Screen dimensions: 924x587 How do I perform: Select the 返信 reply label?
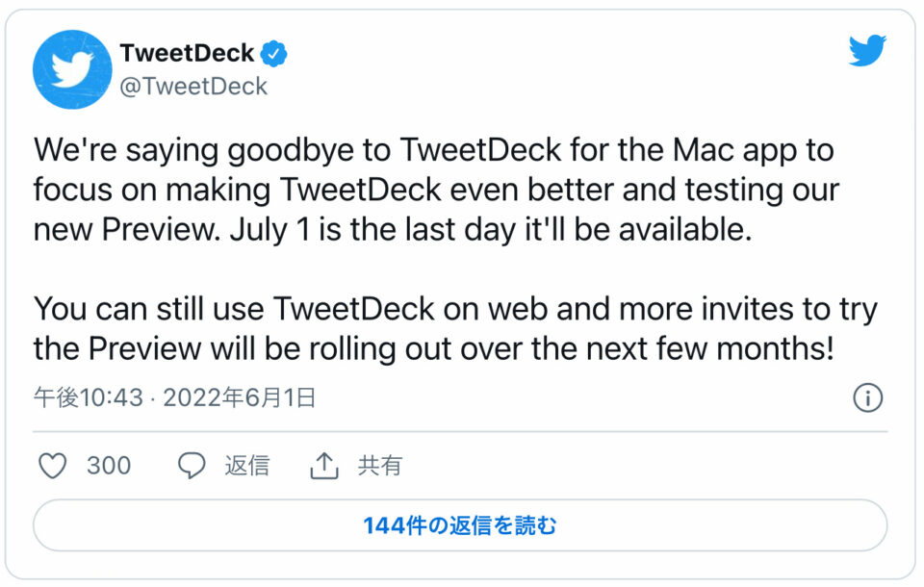point(247,466)
